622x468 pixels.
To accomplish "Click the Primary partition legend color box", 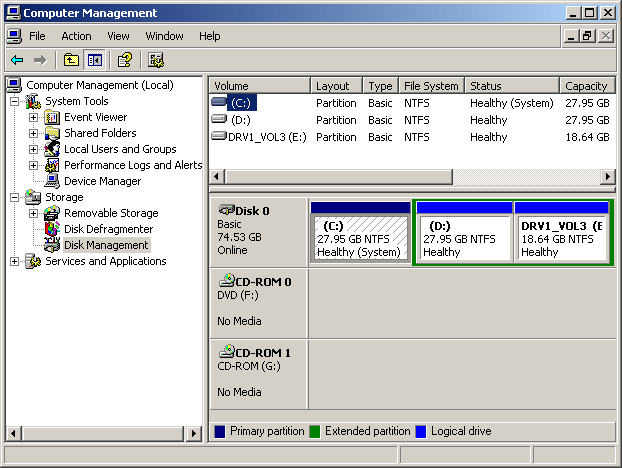I will [x=220, y=432].
